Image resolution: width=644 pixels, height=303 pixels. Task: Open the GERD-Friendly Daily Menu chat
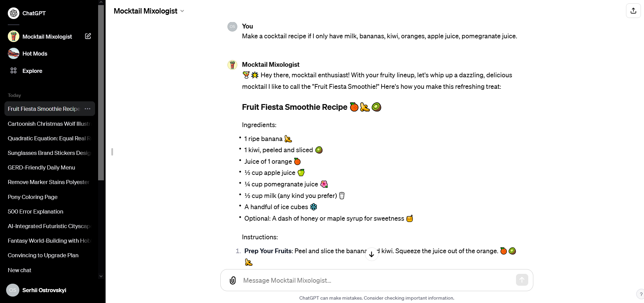click(41, 167)
